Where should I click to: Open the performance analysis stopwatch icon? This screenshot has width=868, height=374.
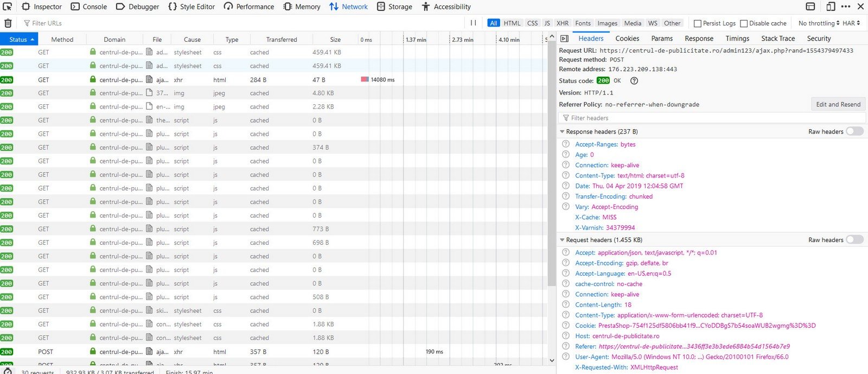(8, 371)
